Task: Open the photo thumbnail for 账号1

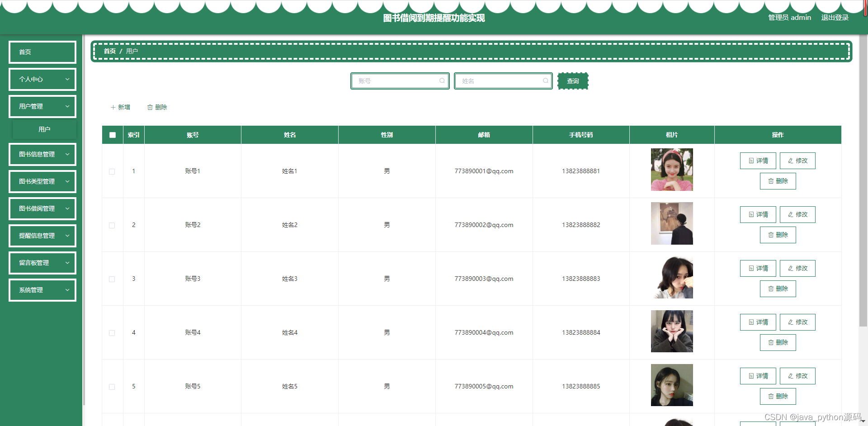Action: pos(672,170)
